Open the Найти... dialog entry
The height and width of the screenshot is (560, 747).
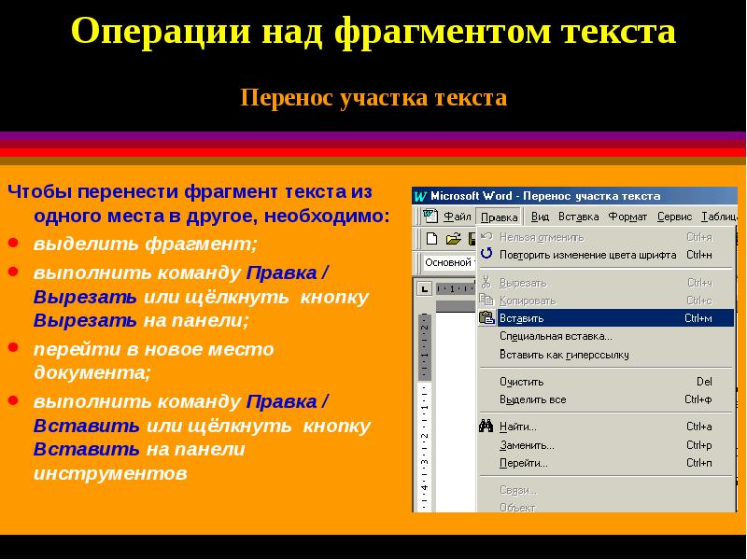(606, 427)
